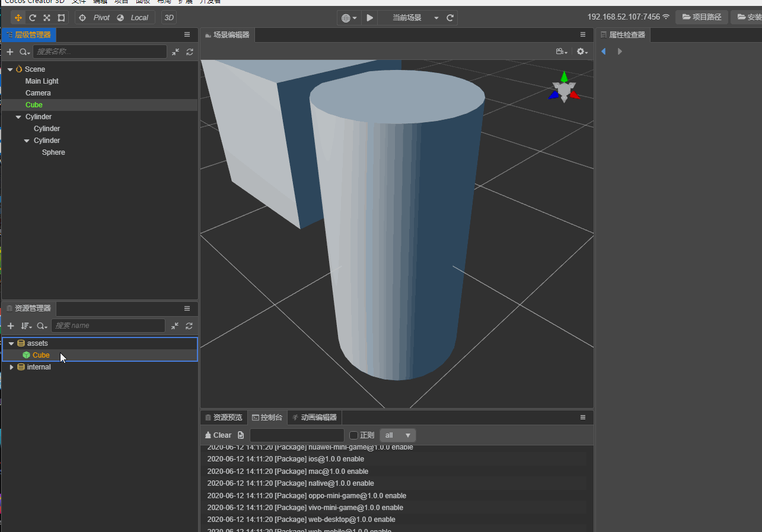762x532 pixels.
Task: Click the hierarchy search name field
Action: [99, 52]
